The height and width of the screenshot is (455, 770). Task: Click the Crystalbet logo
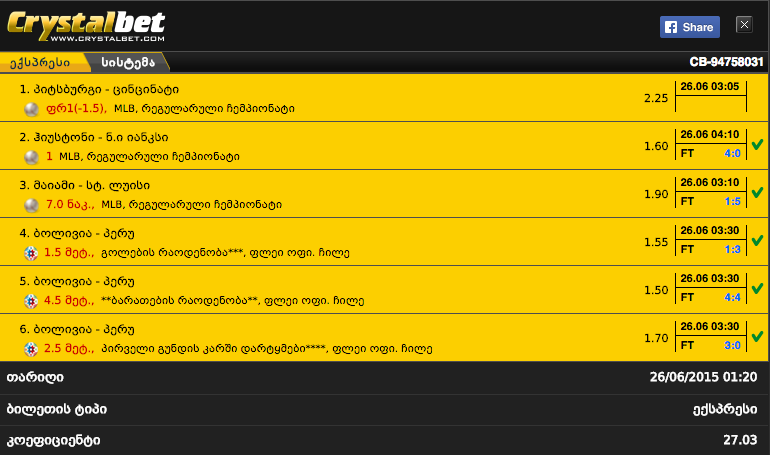click(86, 26)
